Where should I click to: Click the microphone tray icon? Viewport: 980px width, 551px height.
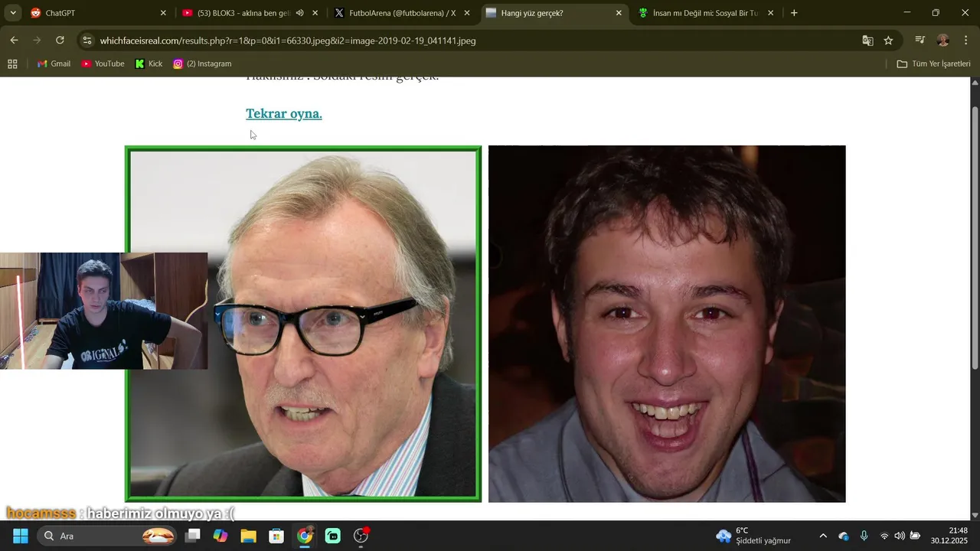[x=864, y=536]
